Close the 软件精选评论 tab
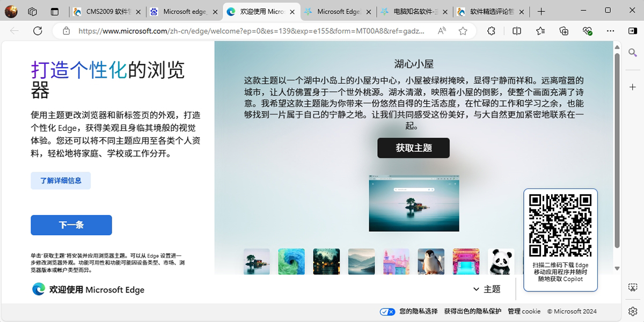 pos(523,11)
